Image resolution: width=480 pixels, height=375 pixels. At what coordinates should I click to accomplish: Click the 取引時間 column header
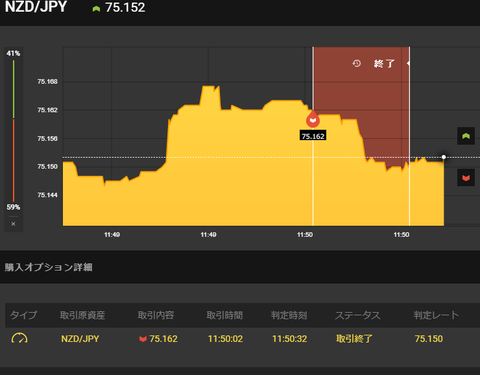(224, 315)
